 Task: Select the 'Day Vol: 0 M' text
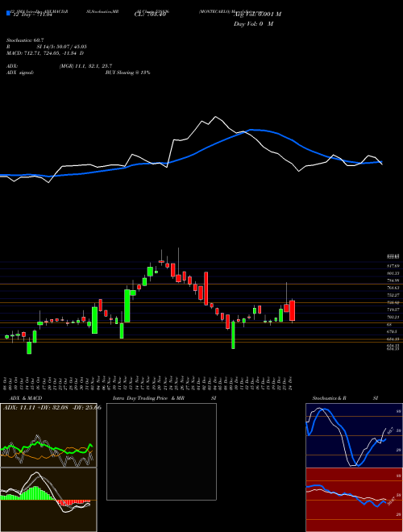click(x=253, y=23)
